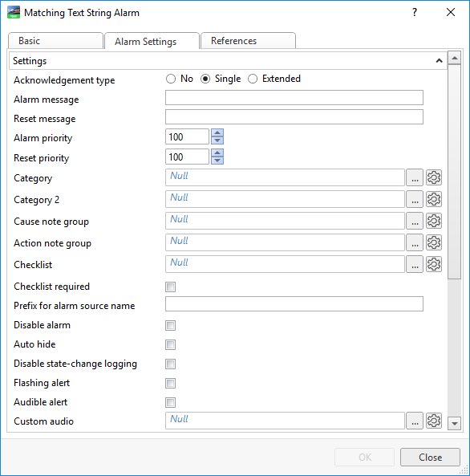The height and width of the screenshot is (476, 470).
Task: Switch to the Alarm Settings tab
Action: [152, 41]
